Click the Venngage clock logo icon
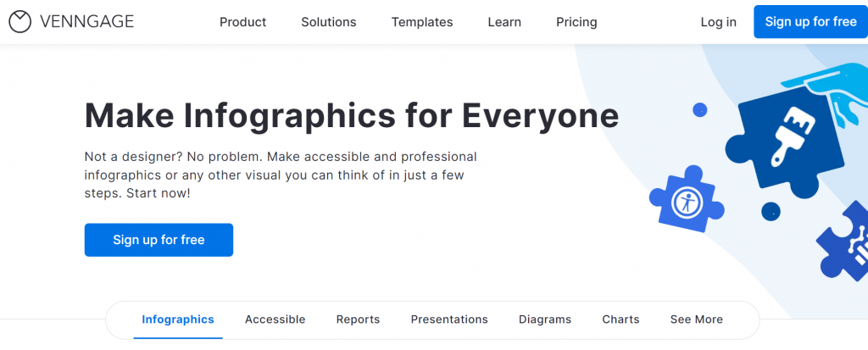 point(20,21)
